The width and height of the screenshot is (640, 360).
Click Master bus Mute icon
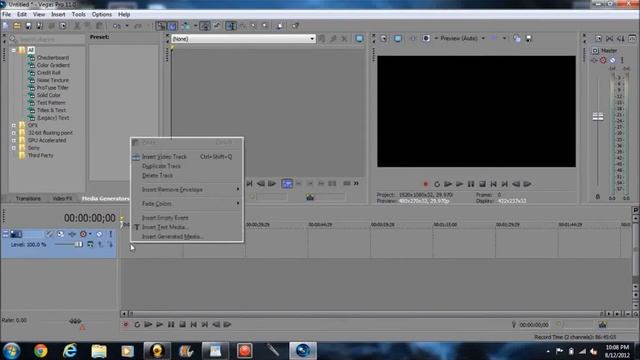[612, 60]
